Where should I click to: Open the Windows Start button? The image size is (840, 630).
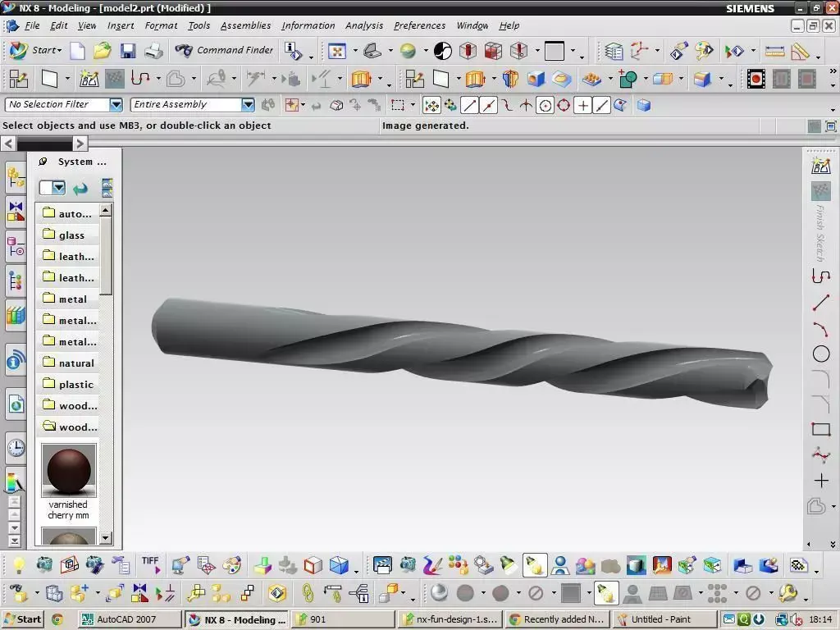22,619
